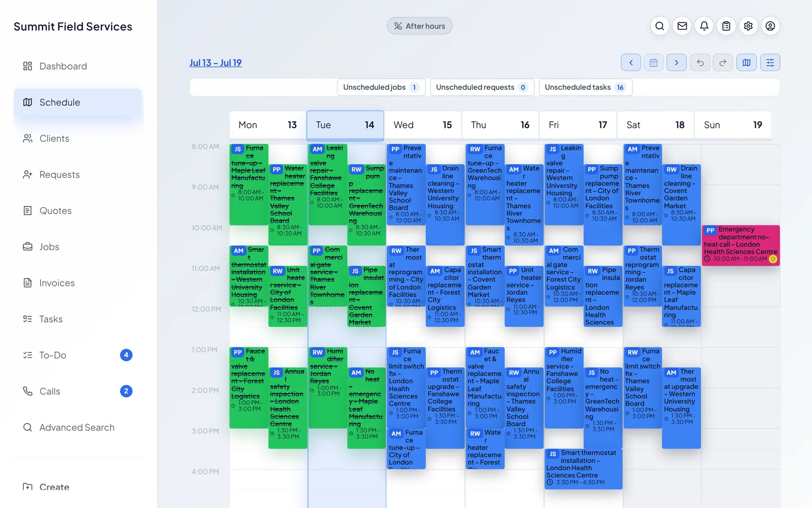Toggle the After hours pill
This screenshot has width=812, height=508.
point(420,26)
